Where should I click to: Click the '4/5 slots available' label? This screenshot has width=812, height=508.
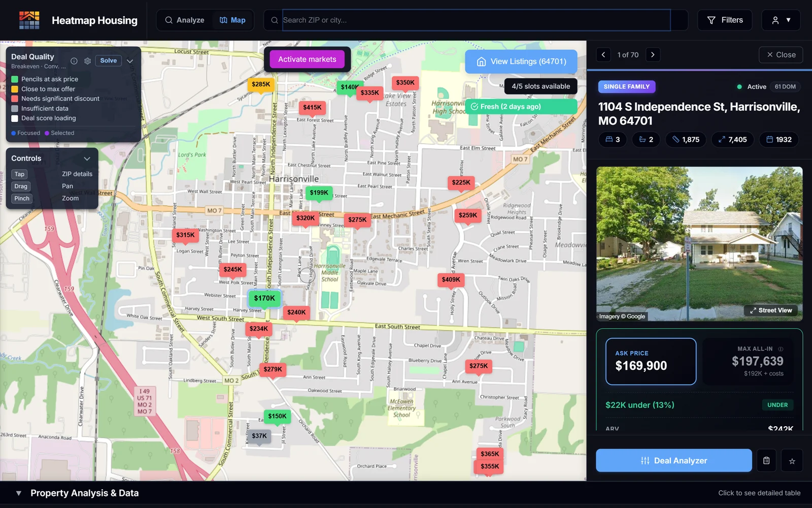pos(541,86)
